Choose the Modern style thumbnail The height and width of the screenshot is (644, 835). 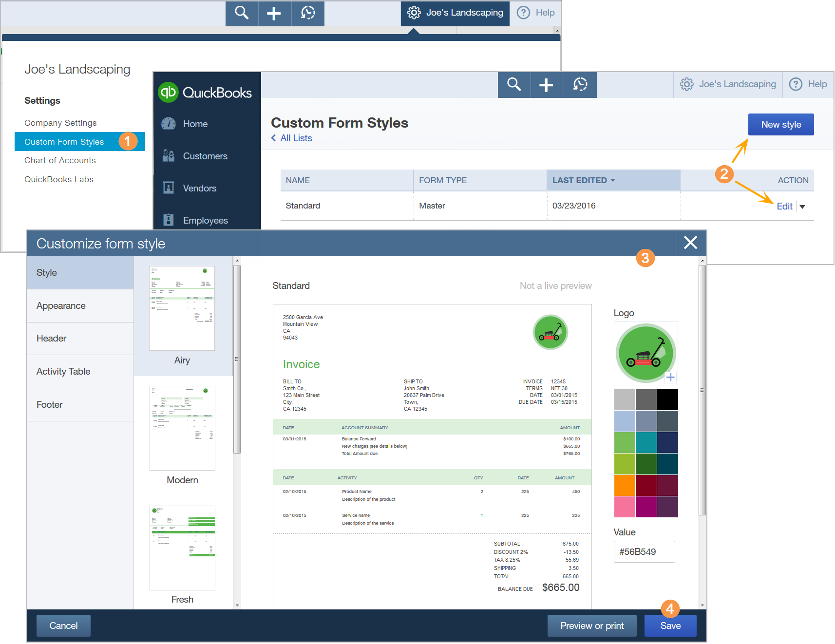[x=182, y=428]
